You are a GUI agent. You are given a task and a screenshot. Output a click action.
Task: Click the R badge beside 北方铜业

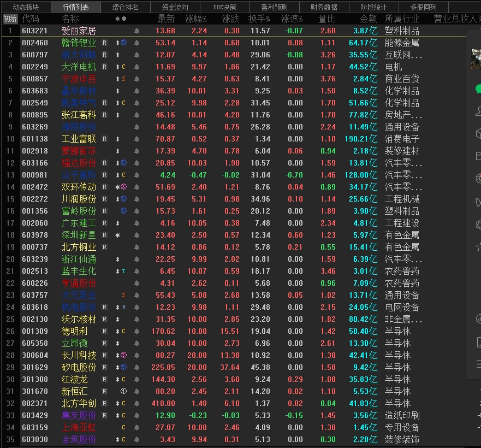[x=104, y=247]
